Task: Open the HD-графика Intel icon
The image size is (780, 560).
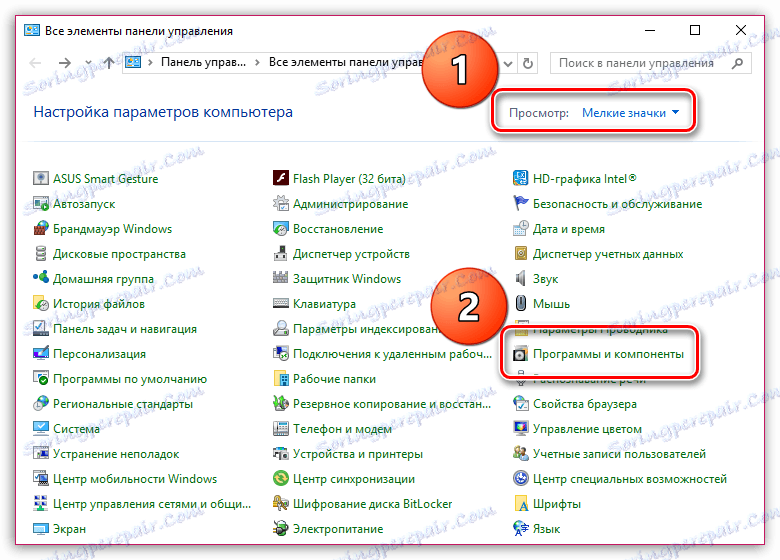Action: pos(520,179)
